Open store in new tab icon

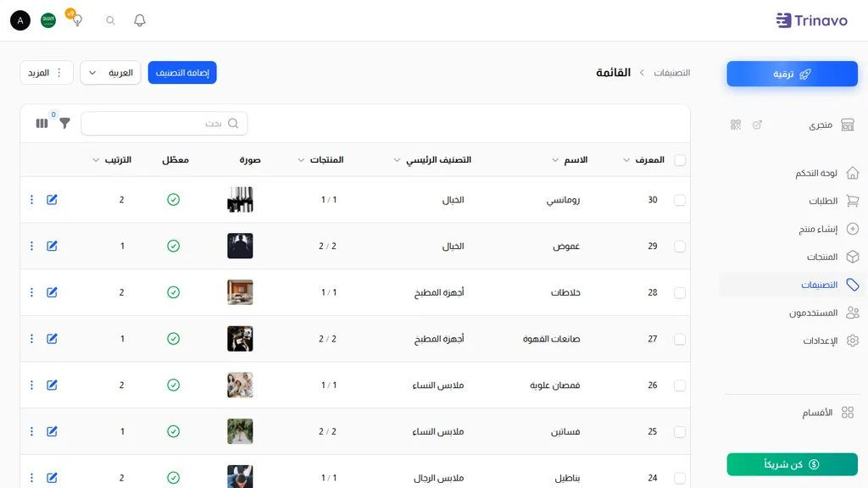click(x=757, y=125)
